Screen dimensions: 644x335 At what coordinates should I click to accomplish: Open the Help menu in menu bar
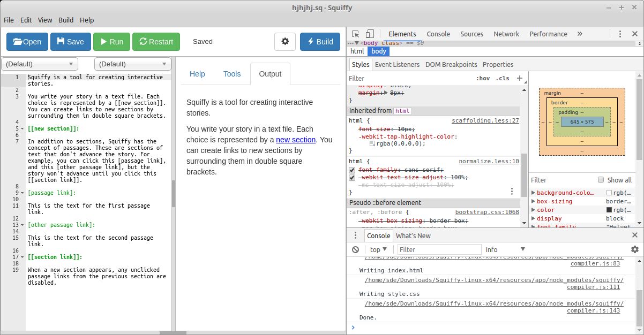point(87,20)
